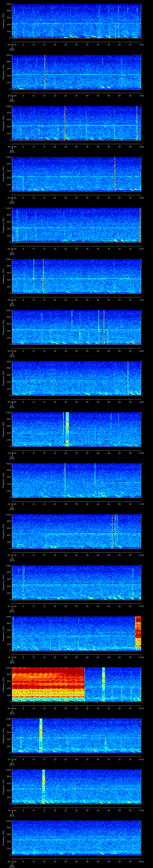Select the burst near 13 s in 20:15:00 spectrogram
This screenshot has height=868, width=153.
click(41, 735)
